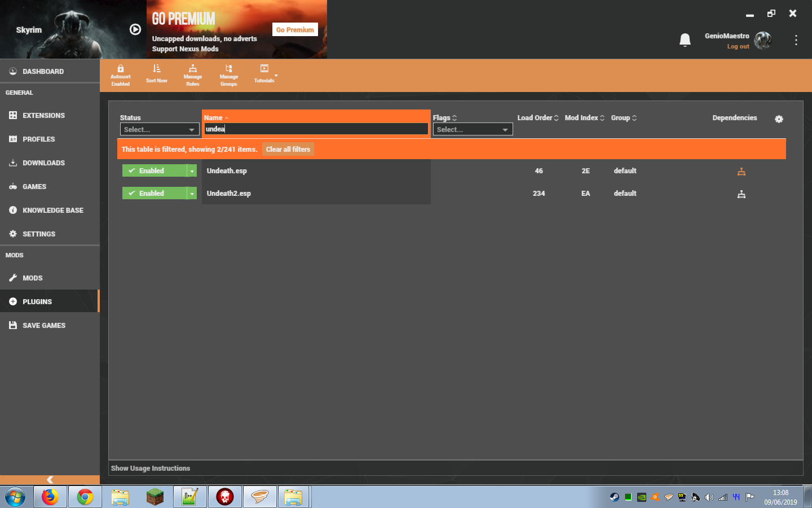Viewport: 812px width, 508px height.
Task: Sort plugins by Name column
Action: pyautogui.click(x=216, y=117)
